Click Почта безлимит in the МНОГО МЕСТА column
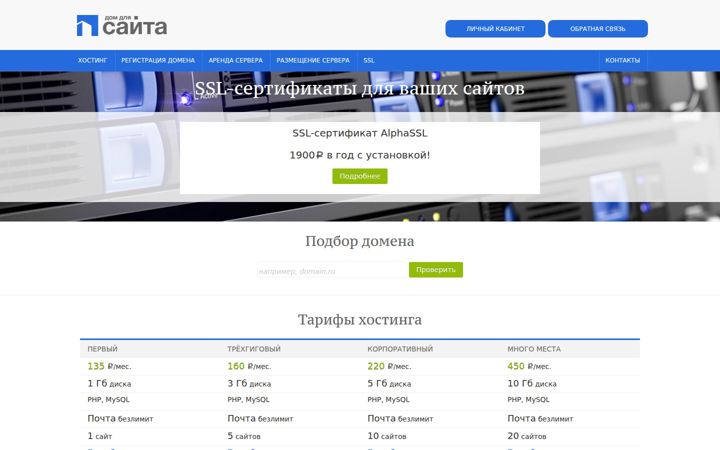The width and height of the screenshot is (720, 450). coord(540,418)
